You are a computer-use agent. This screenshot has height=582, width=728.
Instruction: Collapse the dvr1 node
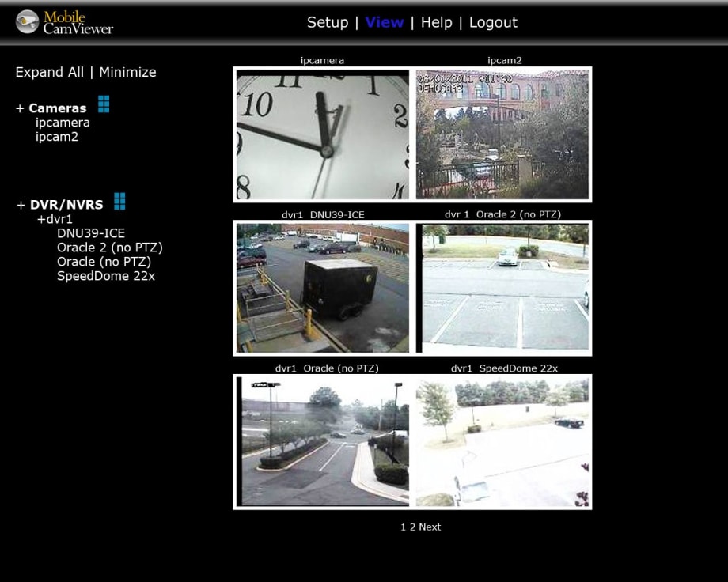pyautogui.click(x=41, y=218)
